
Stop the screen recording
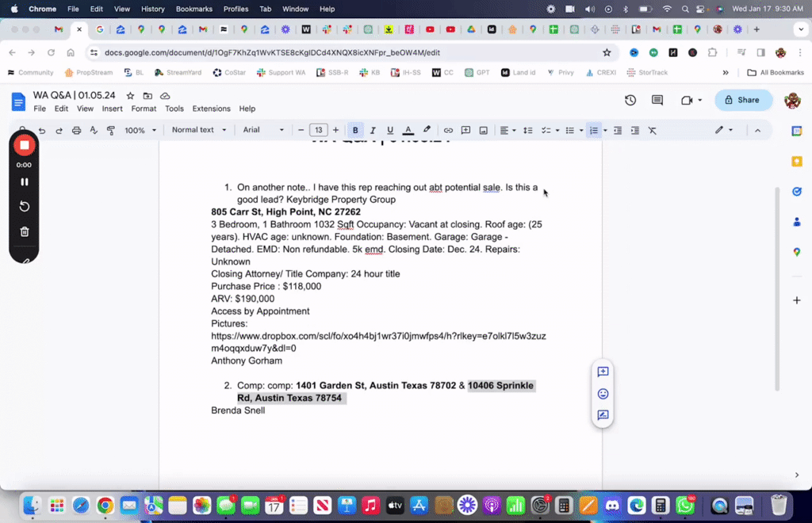click(25, 145)
